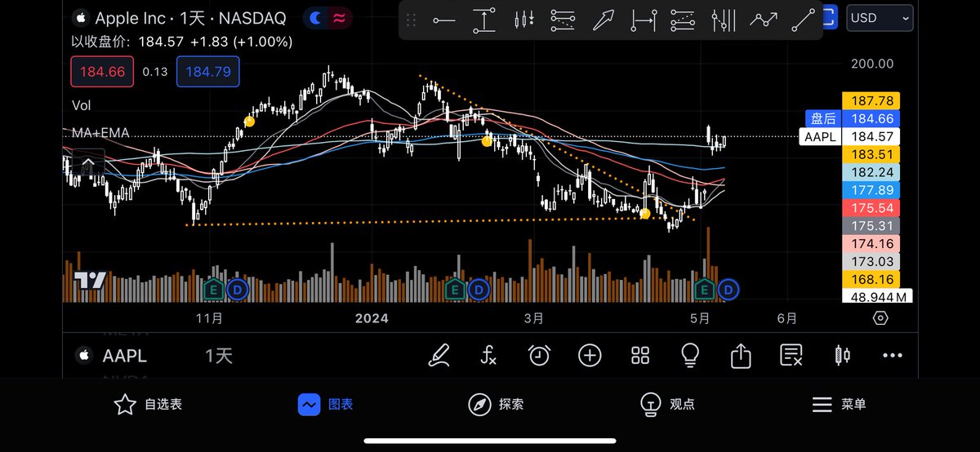Image resolution: width=980 pixels, height=452 pixels.
Task: Tap the 2024 label on time axis
Action: pos(372,318)
